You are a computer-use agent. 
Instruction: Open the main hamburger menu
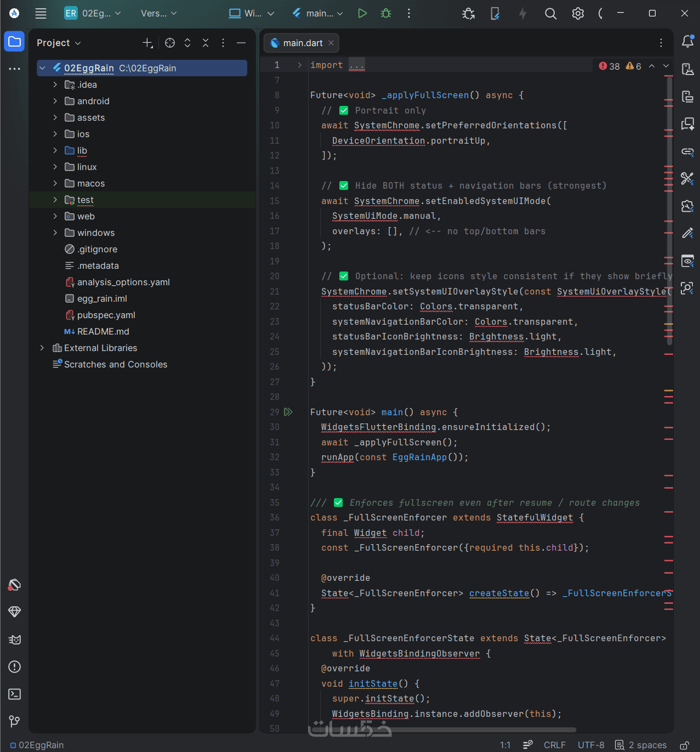[x=41, y=14]
